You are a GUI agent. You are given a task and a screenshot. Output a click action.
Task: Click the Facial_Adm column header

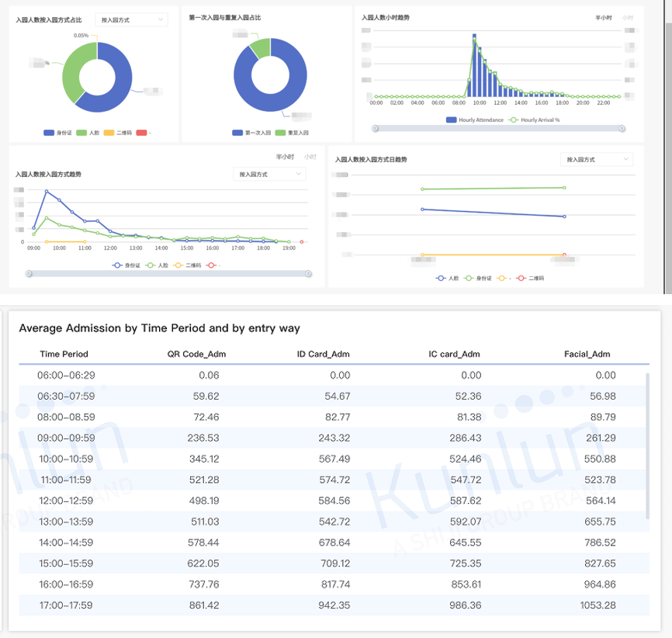[587, 354]
